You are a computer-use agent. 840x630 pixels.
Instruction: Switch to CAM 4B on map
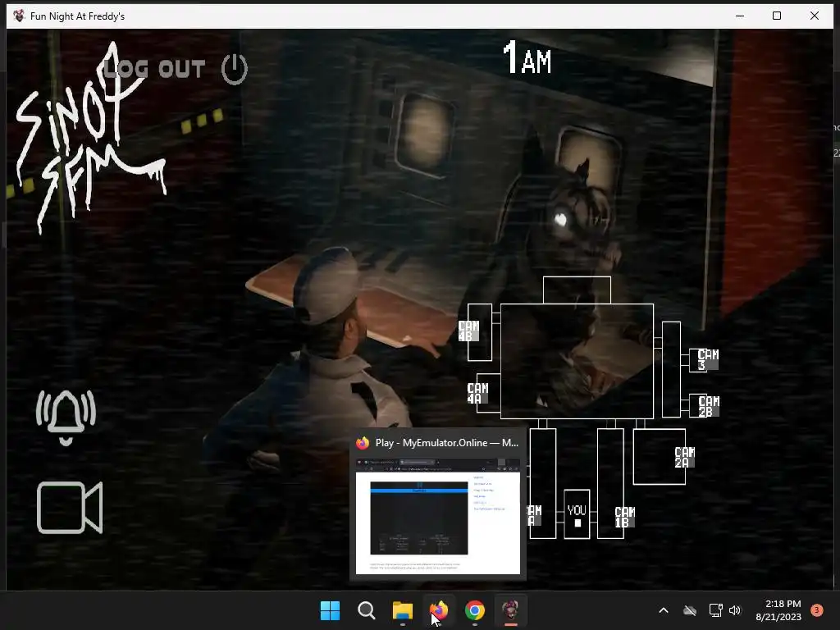tap(468, 331)
